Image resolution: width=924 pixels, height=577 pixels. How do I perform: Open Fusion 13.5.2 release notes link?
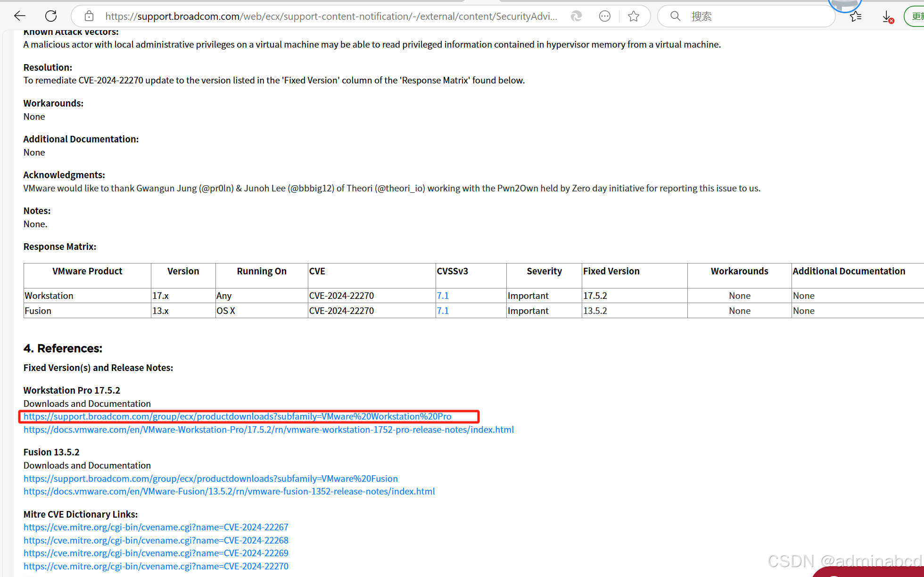pos(229,491)
